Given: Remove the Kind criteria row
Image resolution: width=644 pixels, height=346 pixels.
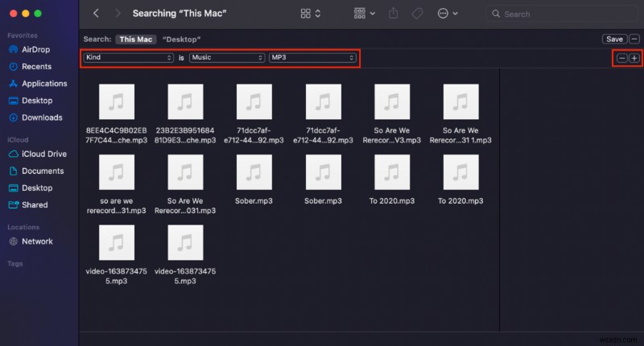Looking at the screenshot, I should point(621,58).
